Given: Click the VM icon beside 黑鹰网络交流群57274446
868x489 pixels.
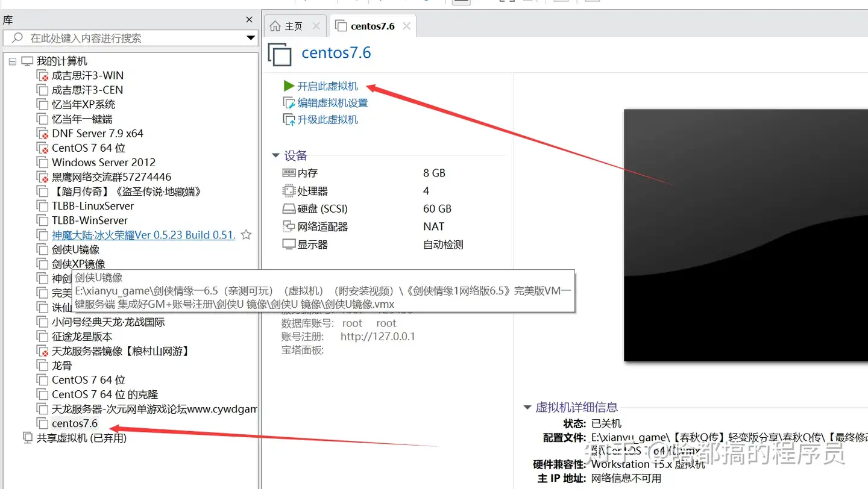Looking at the screenshot, I should point(42,177).
